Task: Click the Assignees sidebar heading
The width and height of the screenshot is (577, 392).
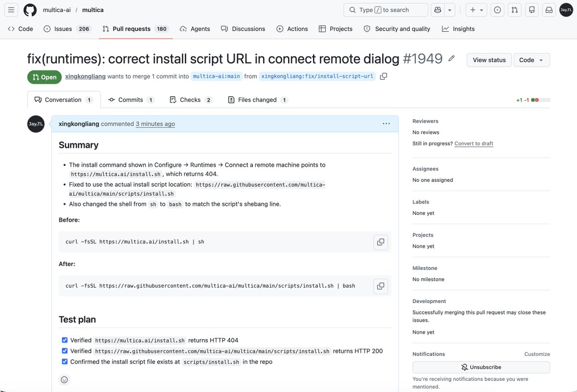Action: pos(426,169)
